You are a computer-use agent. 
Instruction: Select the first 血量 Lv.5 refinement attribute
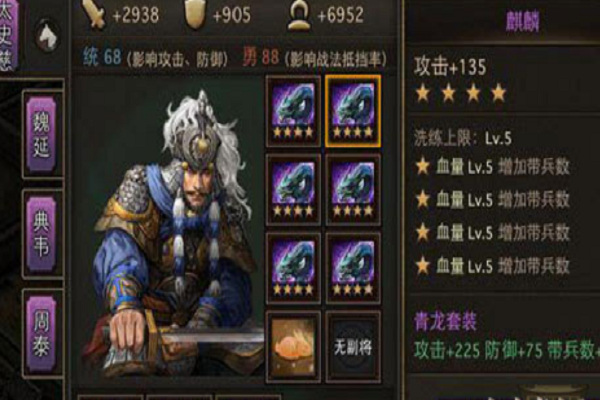493,167
